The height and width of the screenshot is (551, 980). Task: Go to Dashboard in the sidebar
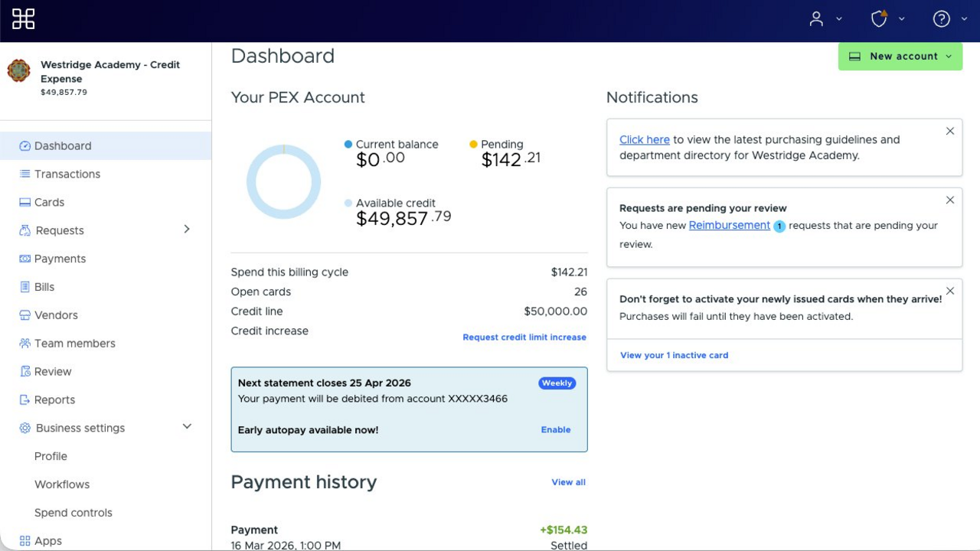pyautogui.click(x=106, y=146)
